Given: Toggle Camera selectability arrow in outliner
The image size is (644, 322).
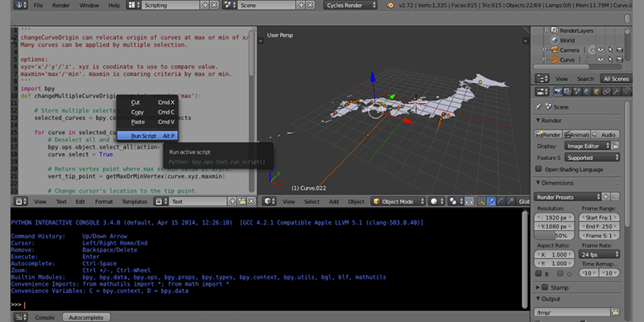Looking at the screenshot, I should (x=610, y=50).
